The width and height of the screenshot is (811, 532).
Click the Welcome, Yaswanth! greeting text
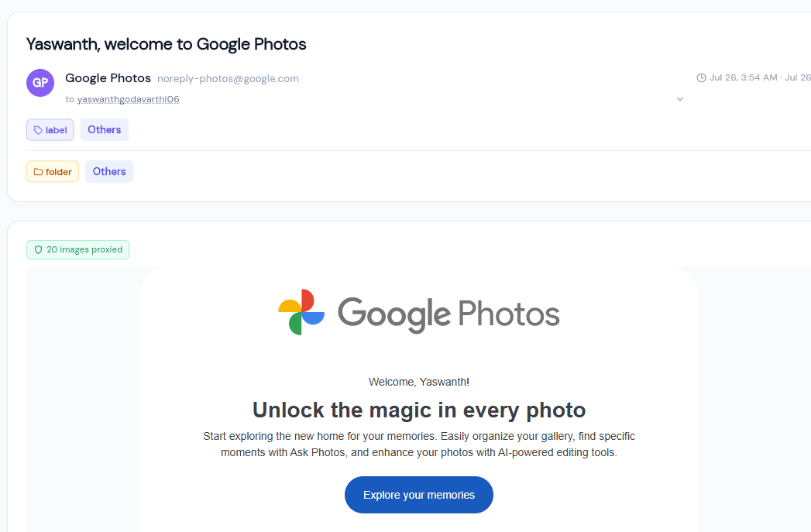pos(419,382)
